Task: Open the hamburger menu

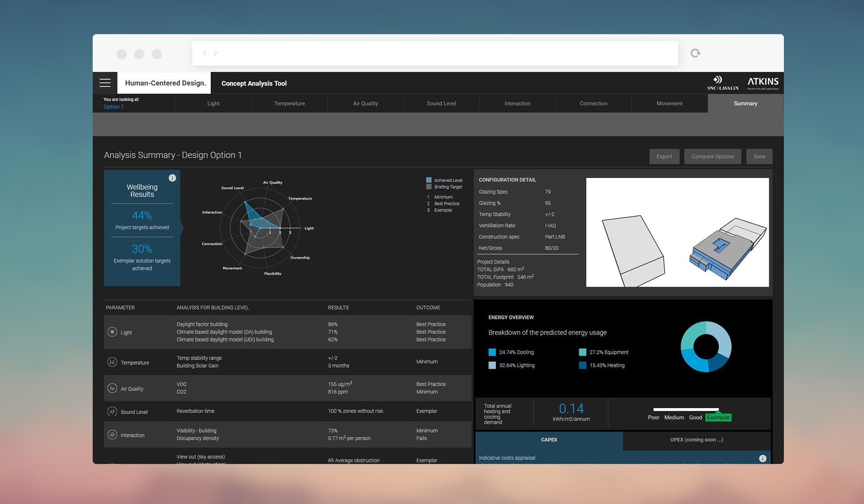Action: [x=105, y=83]
